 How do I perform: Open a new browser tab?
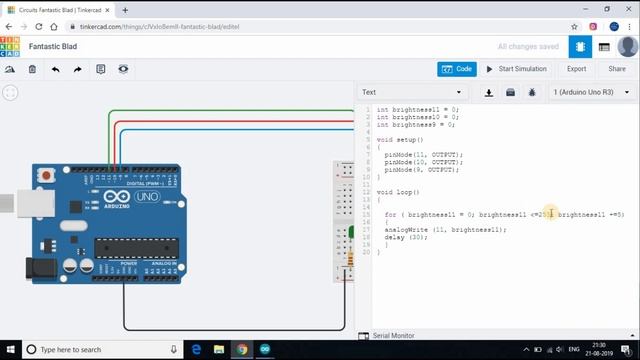125,11
